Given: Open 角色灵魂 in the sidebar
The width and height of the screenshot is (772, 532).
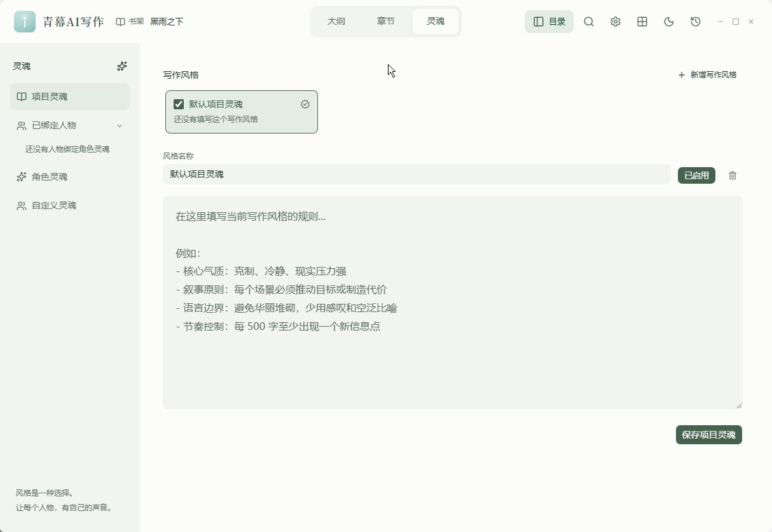Looking at the screenshot, I should click(70, 177).
